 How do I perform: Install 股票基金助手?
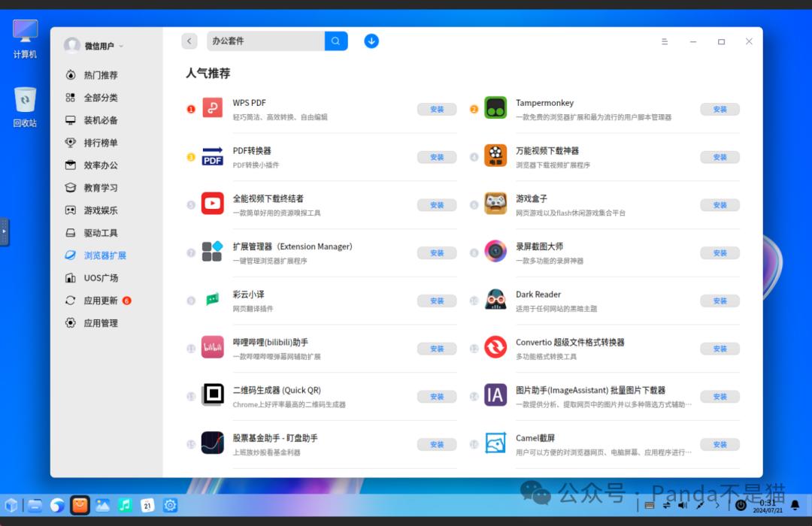(437, 445)
